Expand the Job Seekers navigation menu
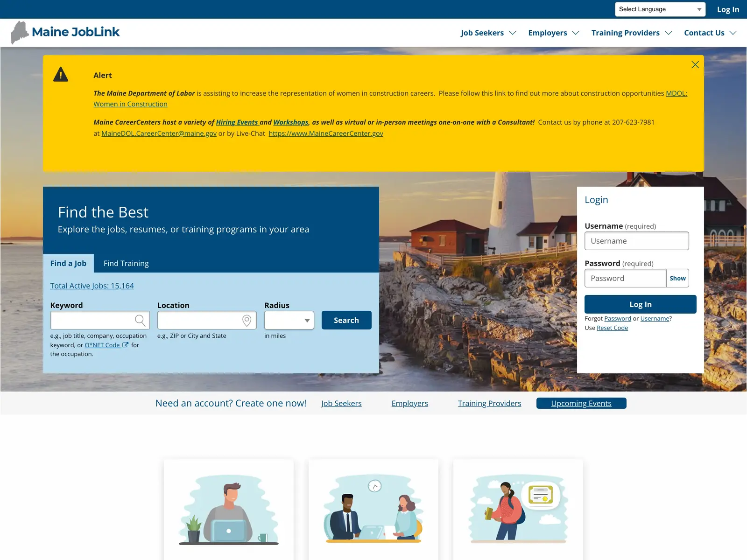The image size is (747, 560). 488,33
